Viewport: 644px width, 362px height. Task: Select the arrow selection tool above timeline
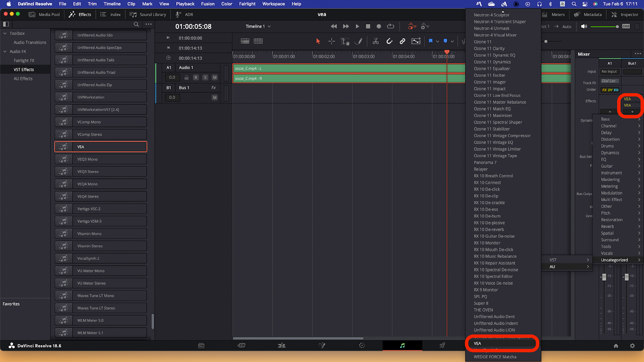point(318,41)
